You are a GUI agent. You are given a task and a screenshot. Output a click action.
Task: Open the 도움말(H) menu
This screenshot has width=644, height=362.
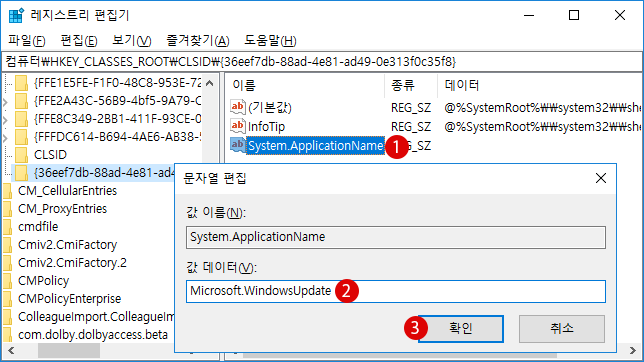270,41
